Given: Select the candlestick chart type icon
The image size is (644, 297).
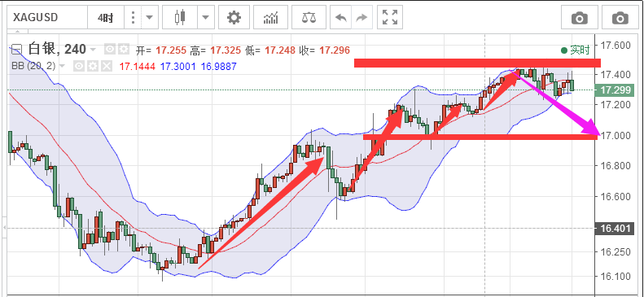Looking at the screenshot, I should 180,18.
